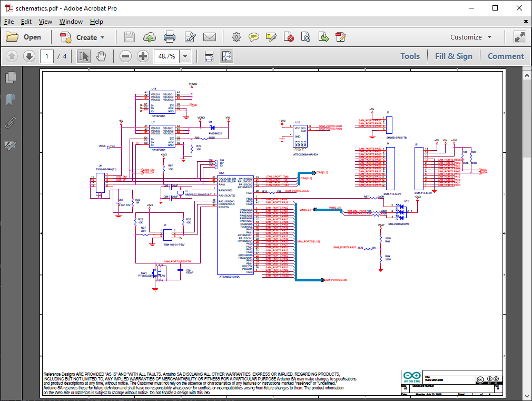Open the Customize toolbar dropdown
The height and width of the screenshot is (401, 532).
pyautogui.click(x=471, y=37)
